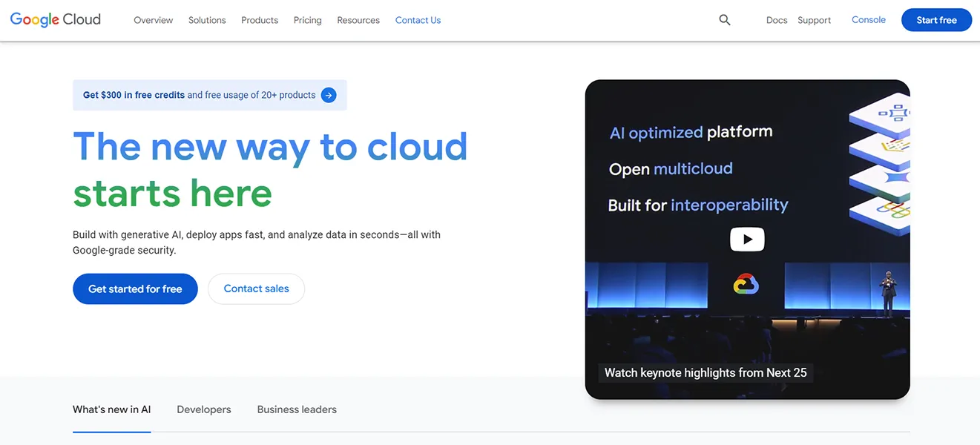Open the Resources menu
Viewport: 980px width, 445px height.
tap(358, 20)
